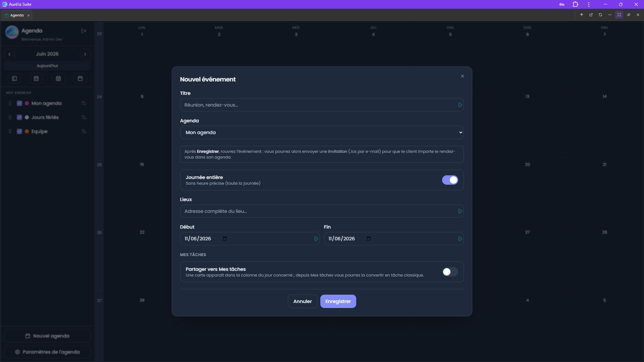Open the Fin date picker calendar icon
The height and width of the screenshot is (362, 644).
(x=369, y=239)
